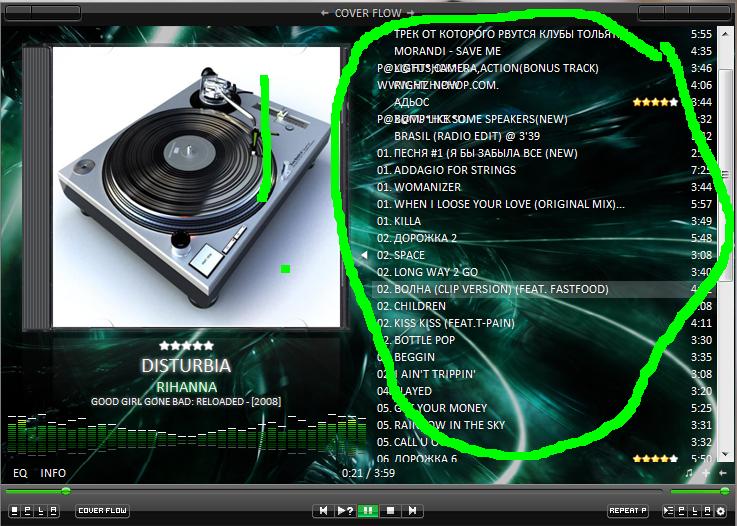The height and width of the screenshot is (526, 737).
Task: Click the L button beside the settings gear
Action: click(x=695, y=510)
